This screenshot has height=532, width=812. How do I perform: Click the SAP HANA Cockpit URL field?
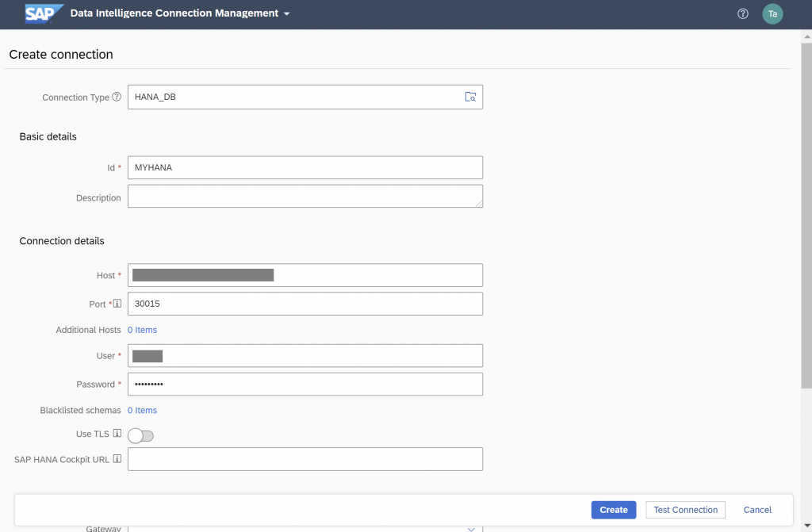pos(305,459)
